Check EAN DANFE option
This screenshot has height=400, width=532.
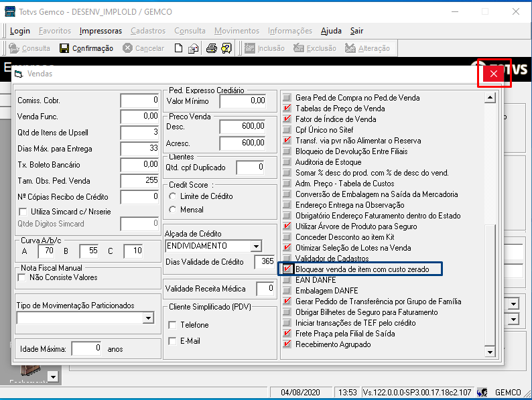pyautogui.click(x=287, y=280)
